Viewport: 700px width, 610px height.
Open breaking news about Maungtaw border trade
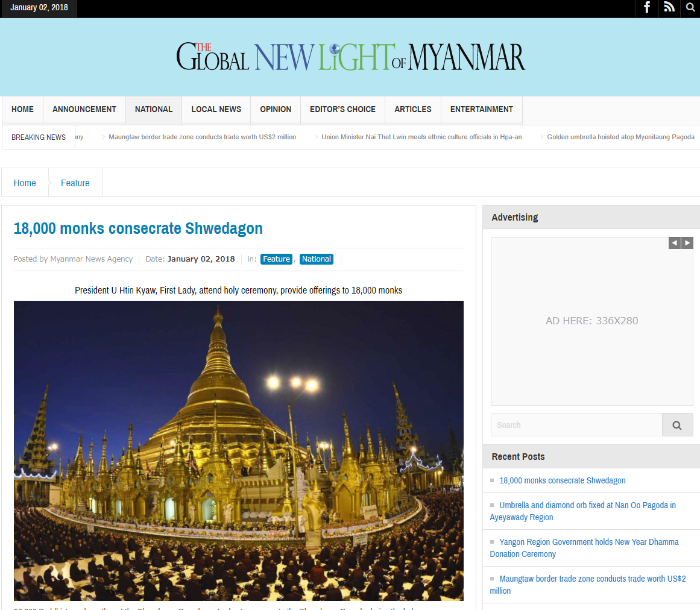(x=202, y=137)
